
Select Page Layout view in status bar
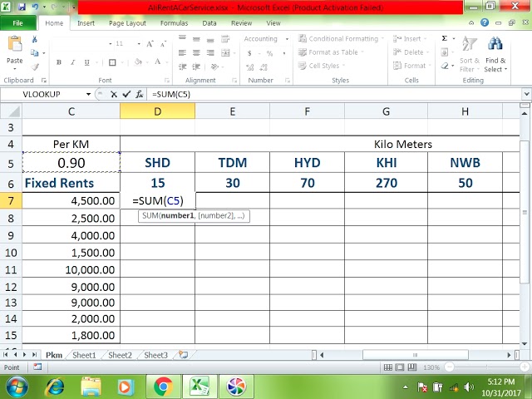[x=400, y=367]
